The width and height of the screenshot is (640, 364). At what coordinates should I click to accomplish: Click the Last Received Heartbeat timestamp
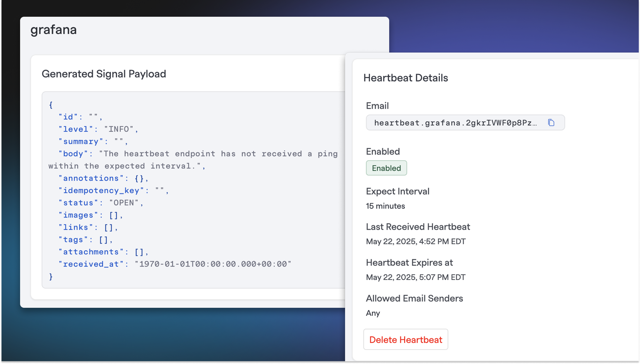pos(416,241)
